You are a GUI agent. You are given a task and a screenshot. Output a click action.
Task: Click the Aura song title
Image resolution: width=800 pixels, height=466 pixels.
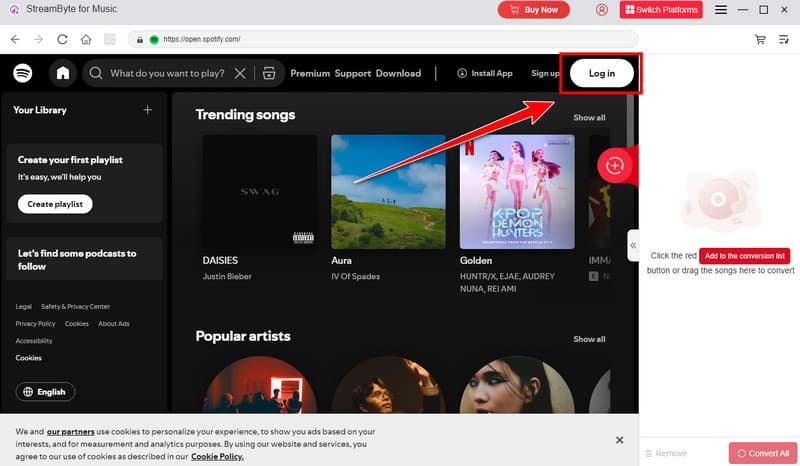(x=341, y=260)
